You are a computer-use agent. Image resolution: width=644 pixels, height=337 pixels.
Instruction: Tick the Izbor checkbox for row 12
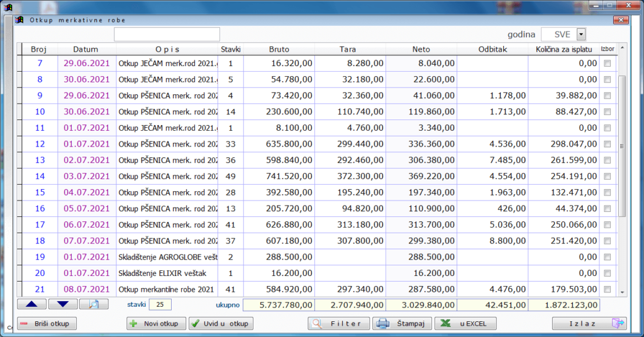(x=607, y=144)
